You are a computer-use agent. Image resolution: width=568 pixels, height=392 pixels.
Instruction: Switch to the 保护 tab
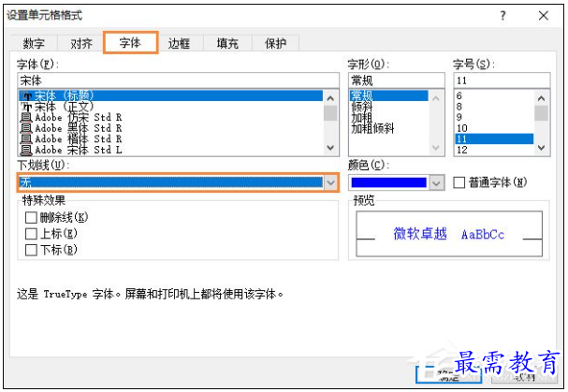(x=275, y=43)
